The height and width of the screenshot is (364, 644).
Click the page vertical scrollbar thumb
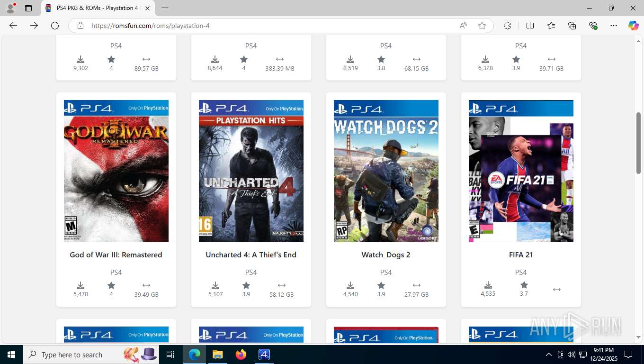(x=639, y=143)
